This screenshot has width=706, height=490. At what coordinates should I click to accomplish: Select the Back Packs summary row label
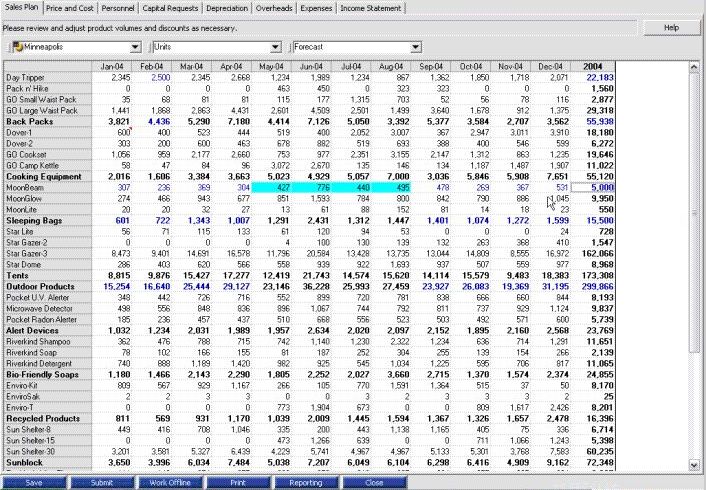pos(48,122)
